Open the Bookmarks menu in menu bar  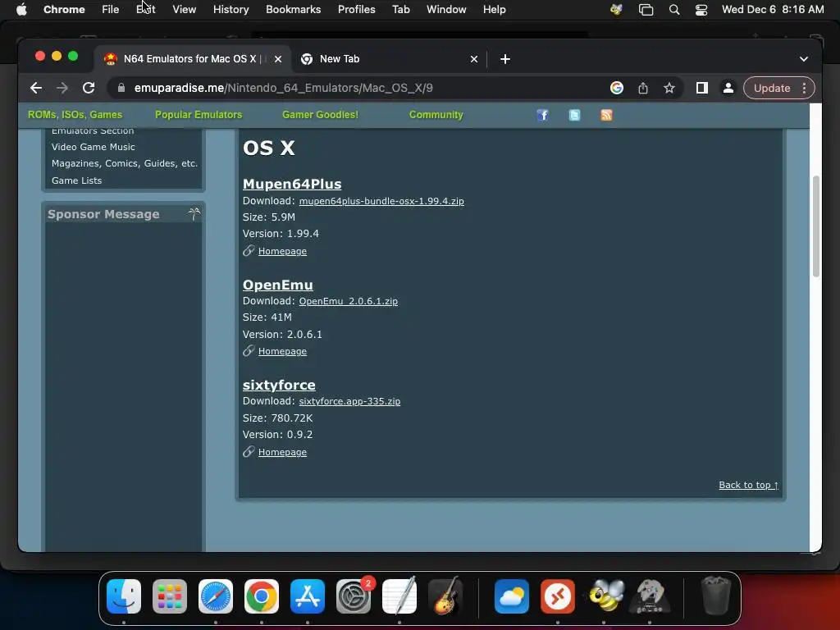click(x=293, y=10)
